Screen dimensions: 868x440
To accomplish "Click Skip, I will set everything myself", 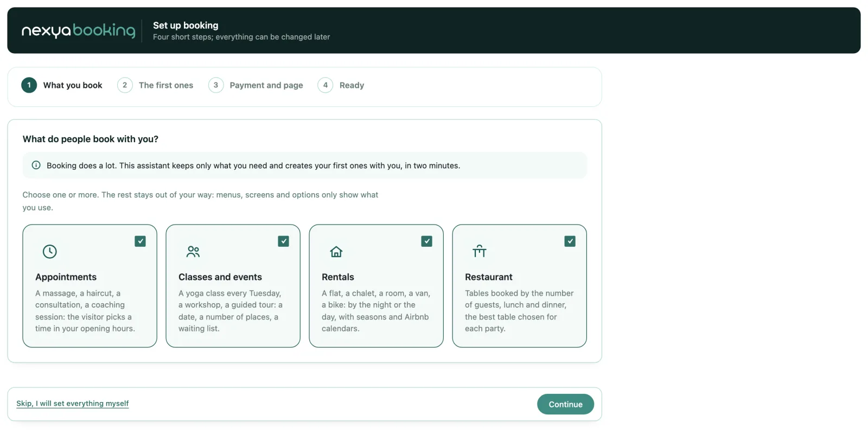I will tap(72, 403).
